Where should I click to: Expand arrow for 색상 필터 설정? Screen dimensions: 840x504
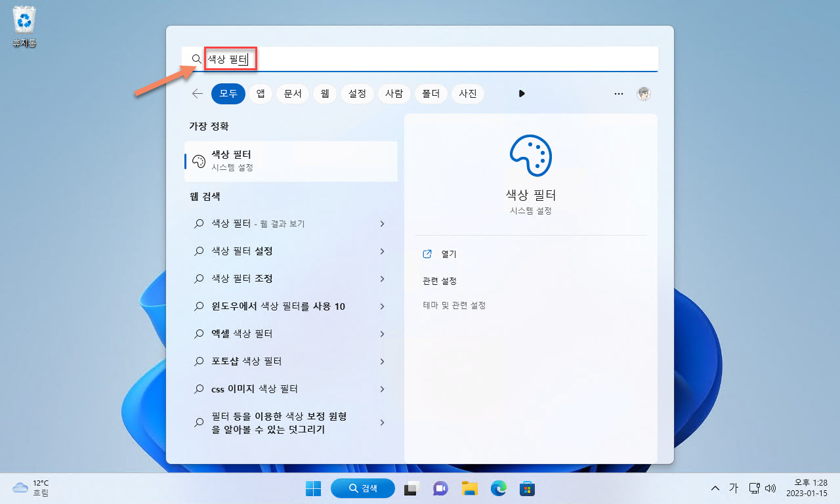382,251
